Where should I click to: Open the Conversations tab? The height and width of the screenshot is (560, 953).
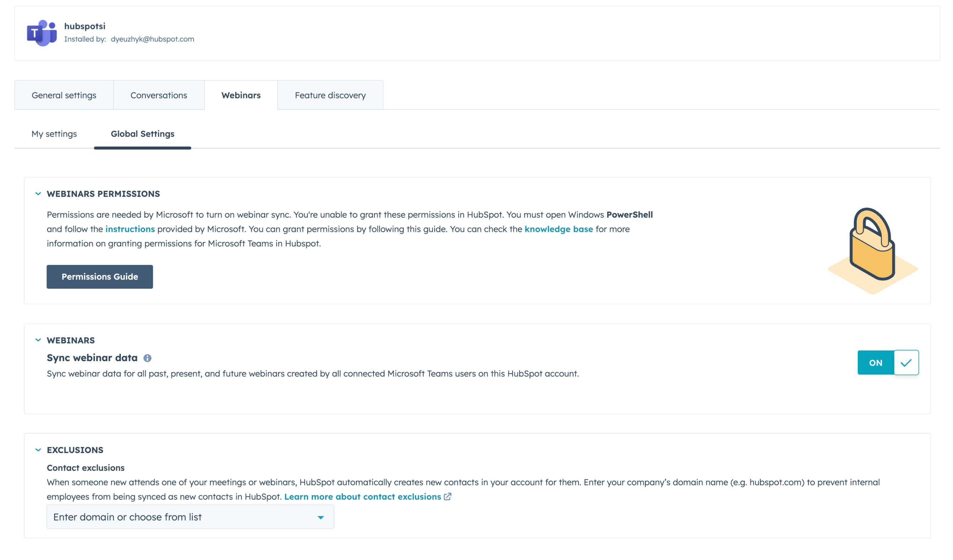(159, 95)
